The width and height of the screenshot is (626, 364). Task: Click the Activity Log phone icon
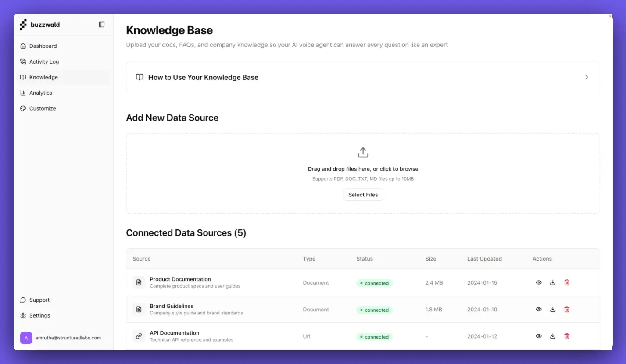[23, 61]
